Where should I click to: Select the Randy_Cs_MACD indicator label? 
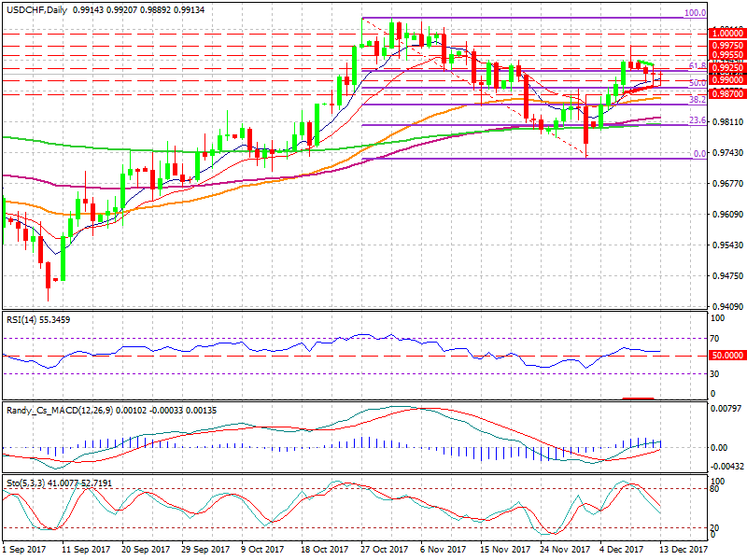(x=61, y=410)
